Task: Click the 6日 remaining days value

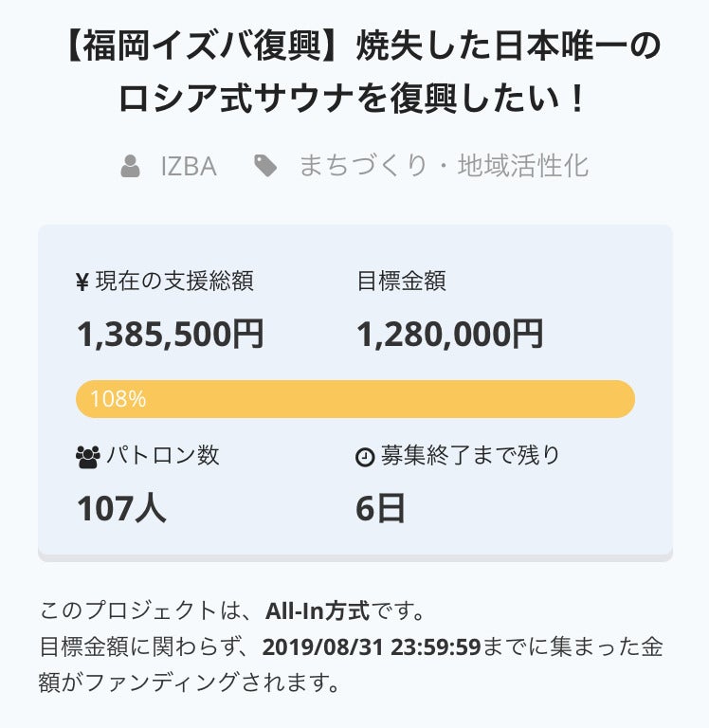Action: pos(381,509)
